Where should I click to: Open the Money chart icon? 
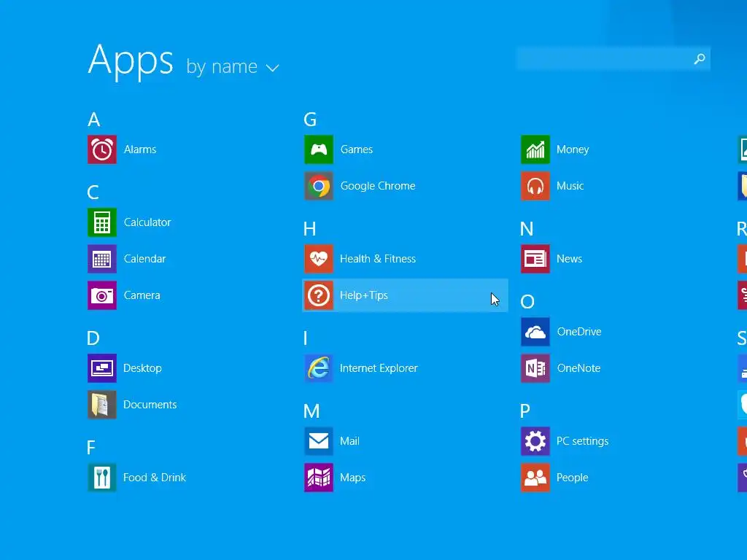535,149
